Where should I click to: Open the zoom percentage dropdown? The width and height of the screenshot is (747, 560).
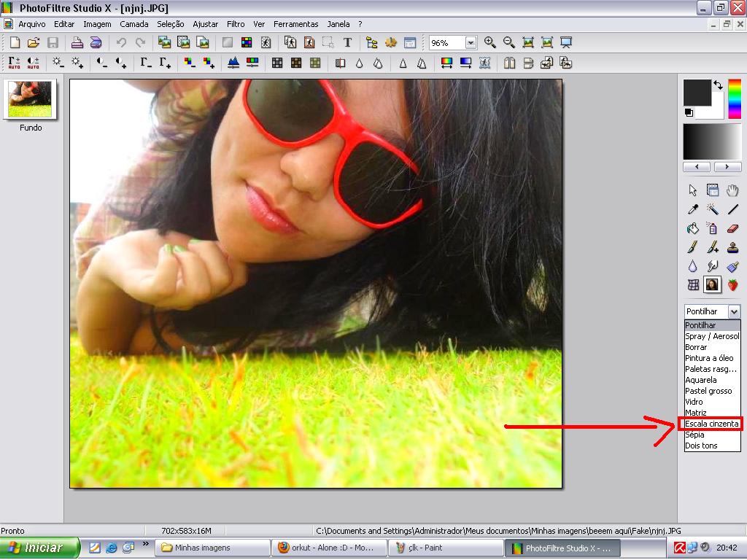[471, 43]
